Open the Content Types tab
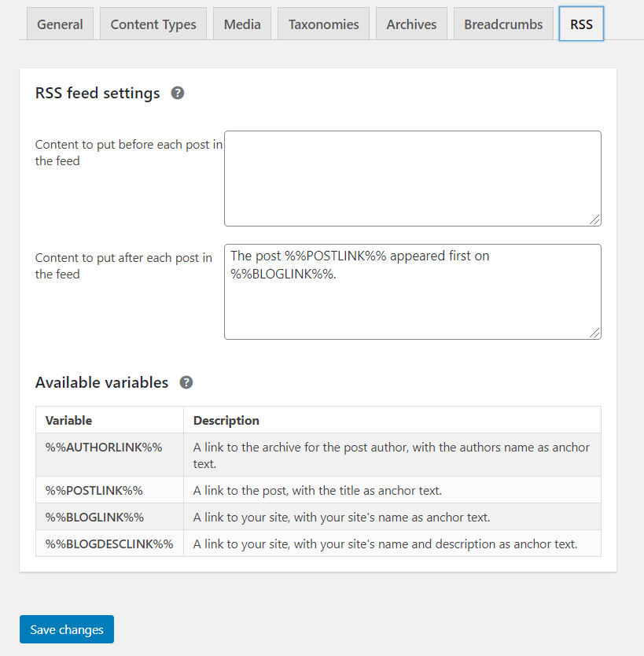Image resolution: width=644 pixels, height=656 pixels. pyautogui.click(x=153, y=24)
